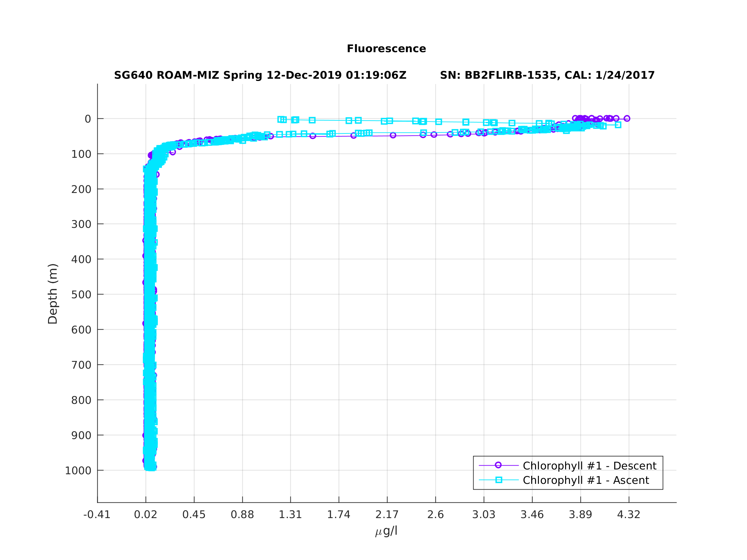
Task: Click the x-axis tick label '3.89'
Action: coord(581,515)
